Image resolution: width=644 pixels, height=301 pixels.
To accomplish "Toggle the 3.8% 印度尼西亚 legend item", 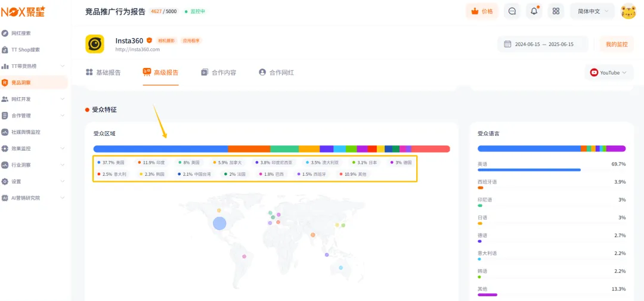I will pyautogui.click(x=275, y=163).
